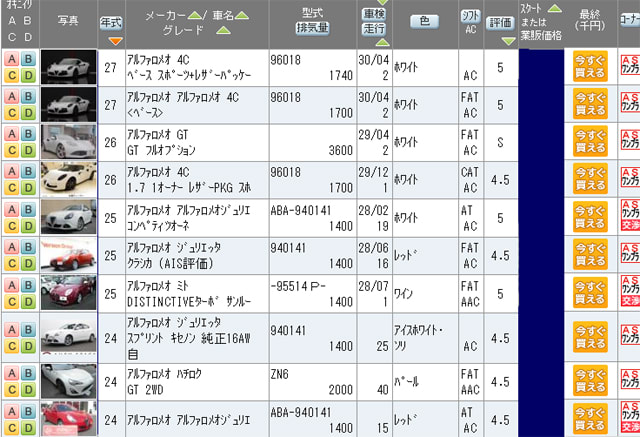The height and width of the screenshot is (437, 640).
Task: Select model code ABA-940141 in コンペティツォーネ row
Action: (x=301, y=211)
